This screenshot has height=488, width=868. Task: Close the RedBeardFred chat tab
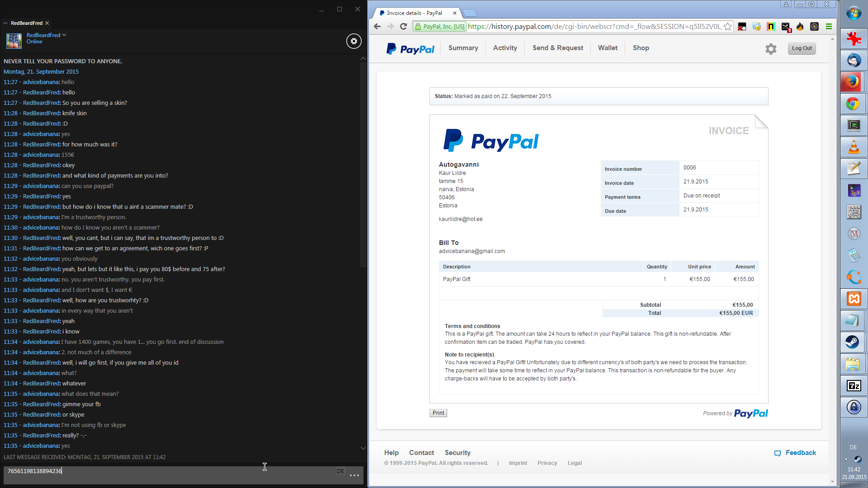pyautogui.click(x=47, y=23)
